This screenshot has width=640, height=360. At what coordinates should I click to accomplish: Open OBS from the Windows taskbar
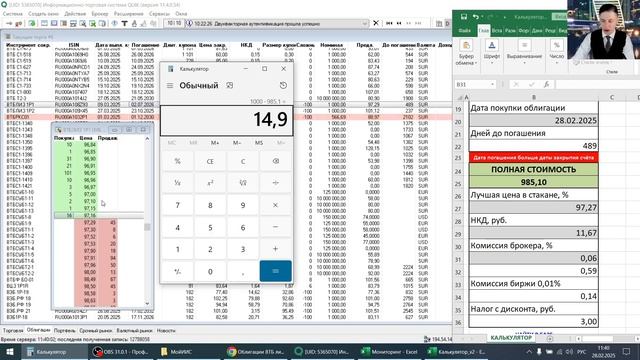click(x=121, y=351)
